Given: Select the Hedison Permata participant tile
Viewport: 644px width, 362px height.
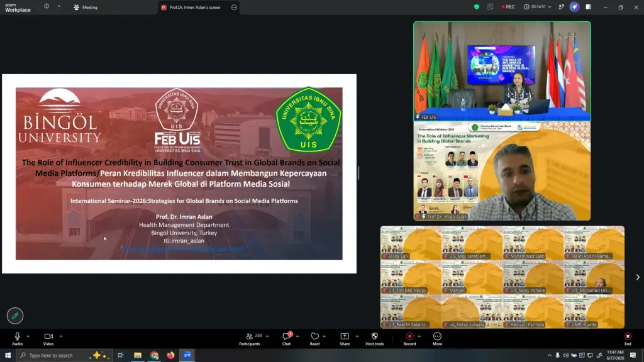Looking at the screenshot, I should 533,312.
